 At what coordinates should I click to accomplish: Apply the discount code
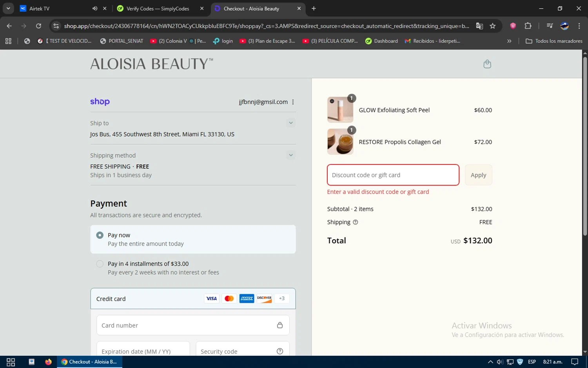[x=478, y=175]
